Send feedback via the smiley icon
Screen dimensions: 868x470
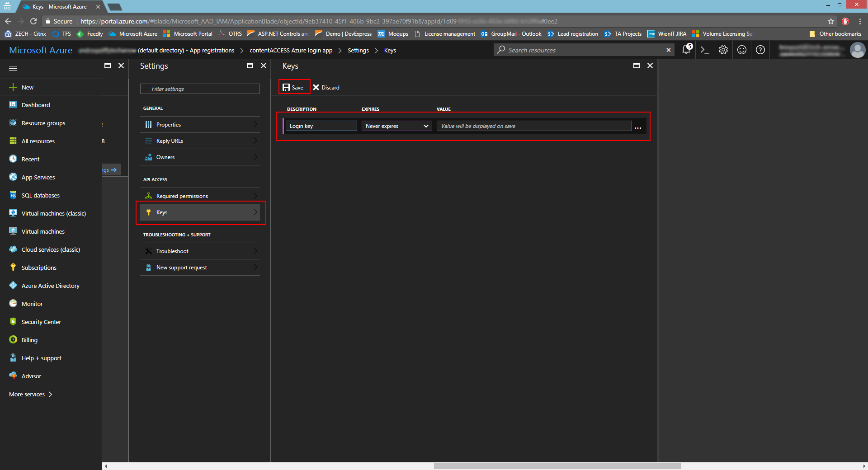(x=742, y=50)
